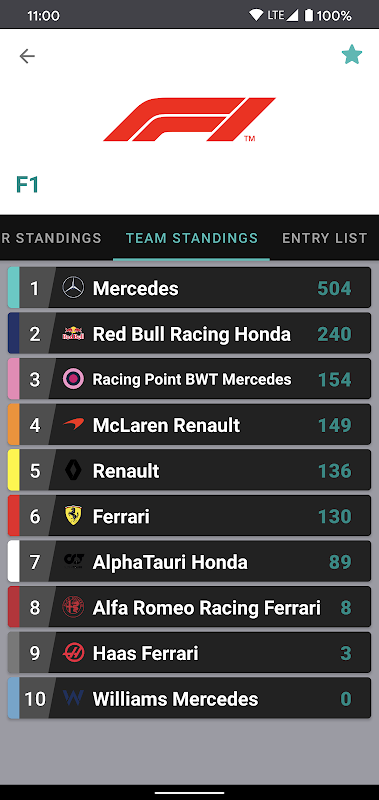Click the Mercedes star logo
This screenshot has height=800, width=379.
(73, 288)
